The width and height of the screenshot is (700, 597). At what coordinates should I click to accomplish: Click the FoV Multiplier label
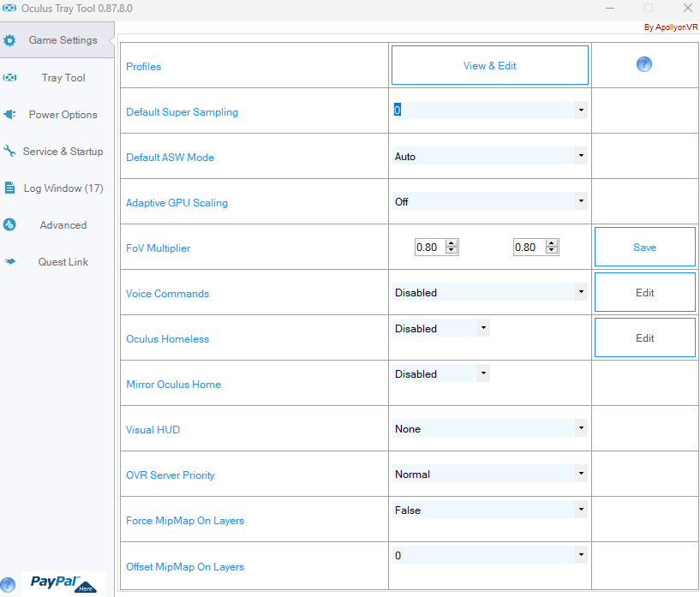[x=158, y=248]
